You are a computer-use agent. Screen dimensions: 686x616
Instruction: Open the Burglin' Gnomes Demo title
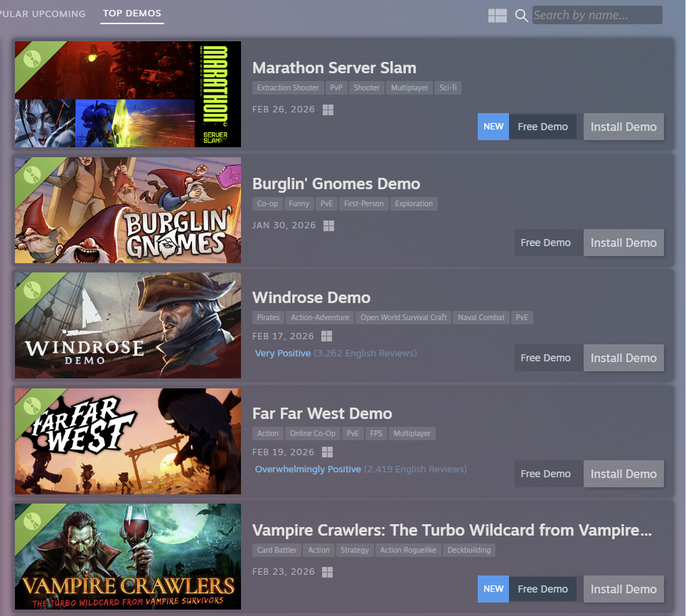click(336, 184)
